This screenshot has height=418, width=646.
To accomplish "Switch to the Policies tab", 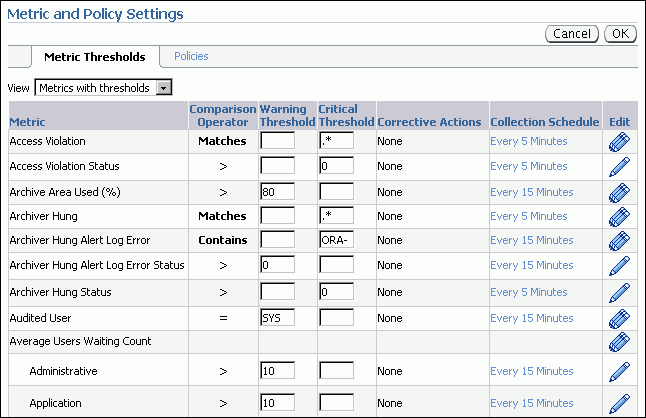I will (191, 57).
